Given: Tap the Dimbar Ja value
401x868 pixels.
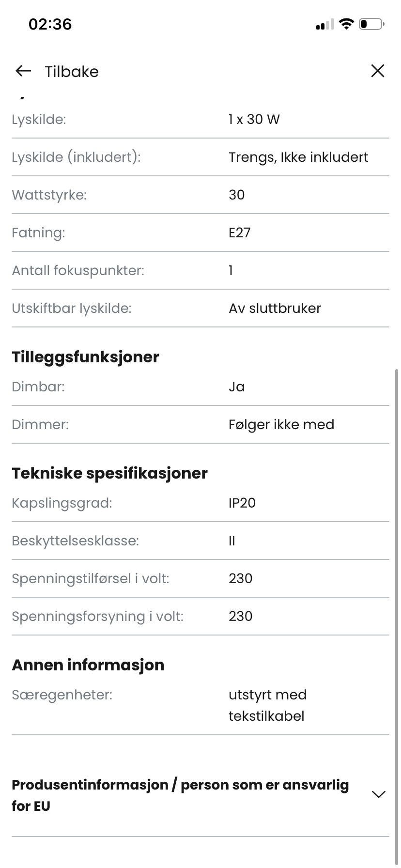Looking at the screenshot, I should 237,387.
